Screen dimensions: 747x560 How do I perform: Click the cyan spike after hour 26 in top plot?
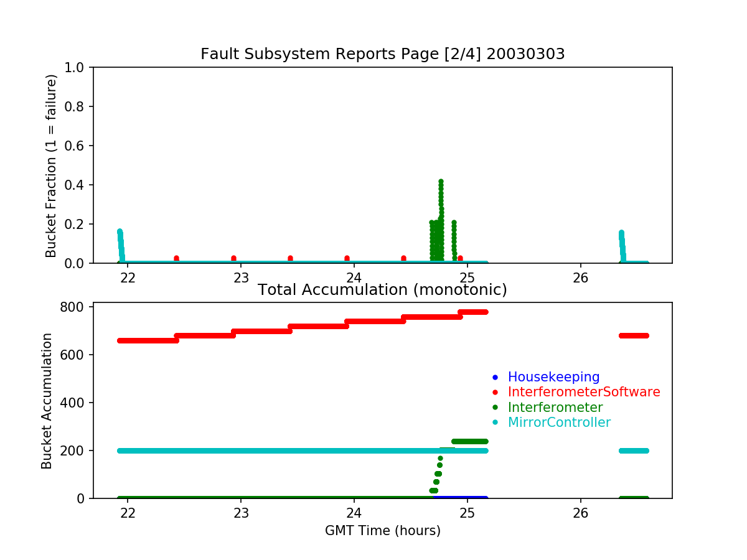click(x=621, y=235)
